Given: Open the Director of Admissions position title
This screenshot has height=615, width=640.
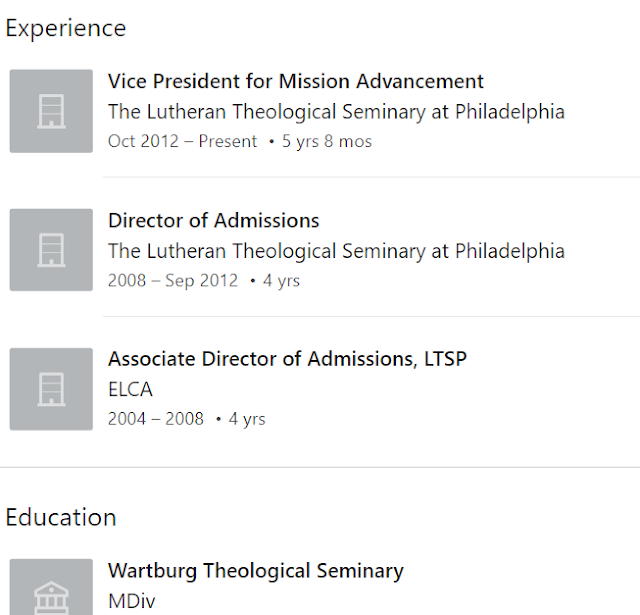Looking at the screenshot, I should pos(213,221).
